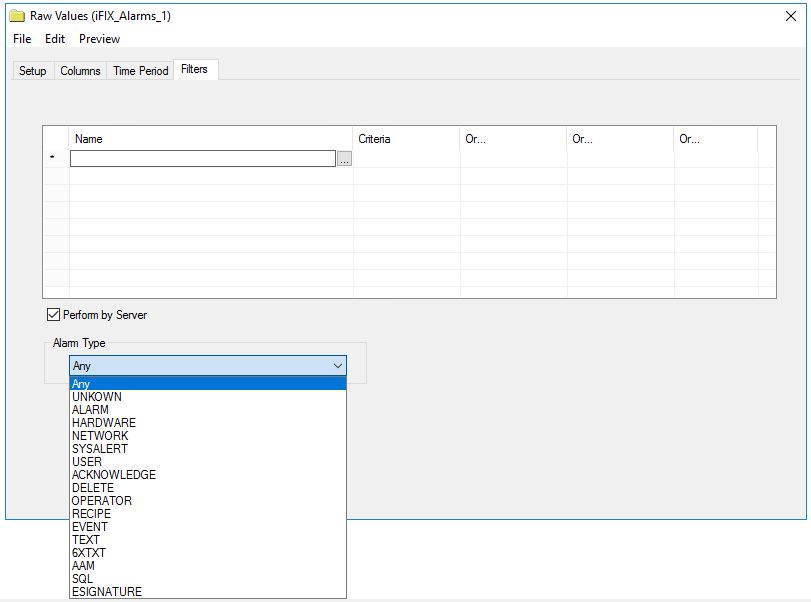Viewport: 811px width, 602px height.
Task: Choose EVENT alarm type option
Action: click(x=208, y=526)
